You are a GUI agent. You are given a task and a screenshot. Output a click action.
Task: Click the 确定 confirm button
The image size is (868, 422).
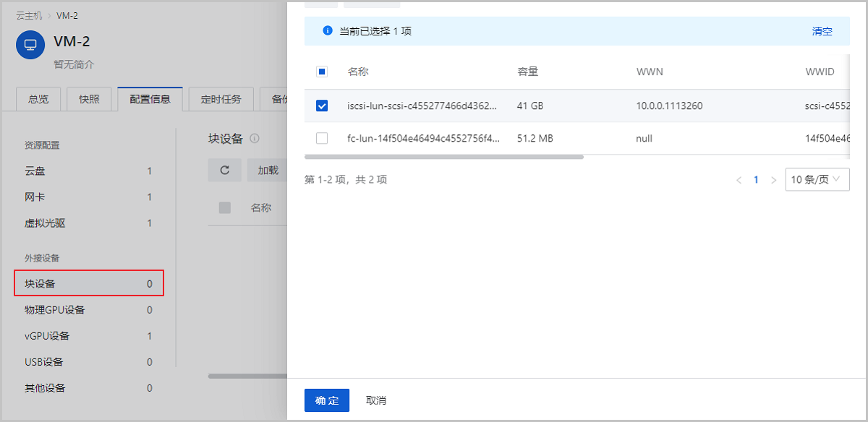pyautogui.click(x=327, y=400)
